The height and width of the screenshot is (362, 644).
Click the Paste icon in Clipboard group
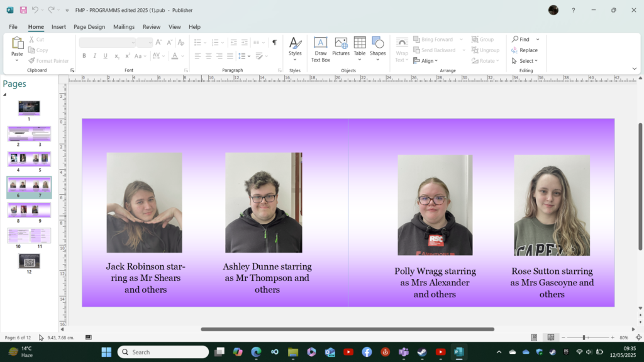[17, 43]
